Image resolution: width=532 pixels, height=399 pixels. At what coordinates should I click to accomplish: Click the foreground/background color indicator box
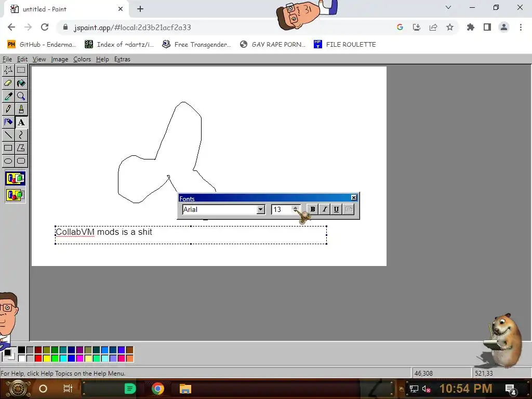coord(9,354)
